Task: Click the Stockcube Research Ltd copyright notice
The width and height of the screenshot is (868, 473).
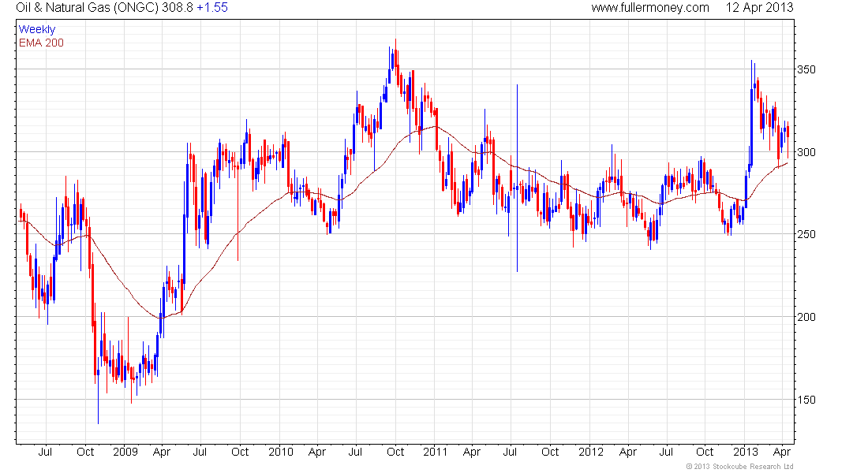Action: (x=738, y=467)
